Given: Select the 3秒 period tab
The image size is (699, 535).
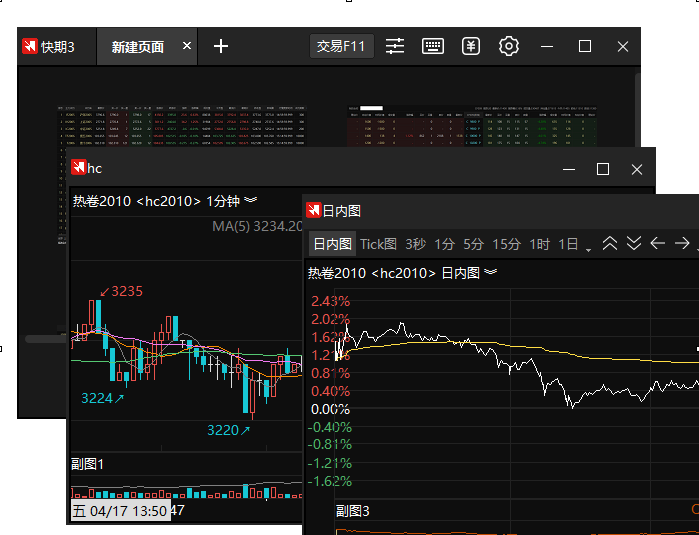Looking at the screenshot, I should pos(415,244).
